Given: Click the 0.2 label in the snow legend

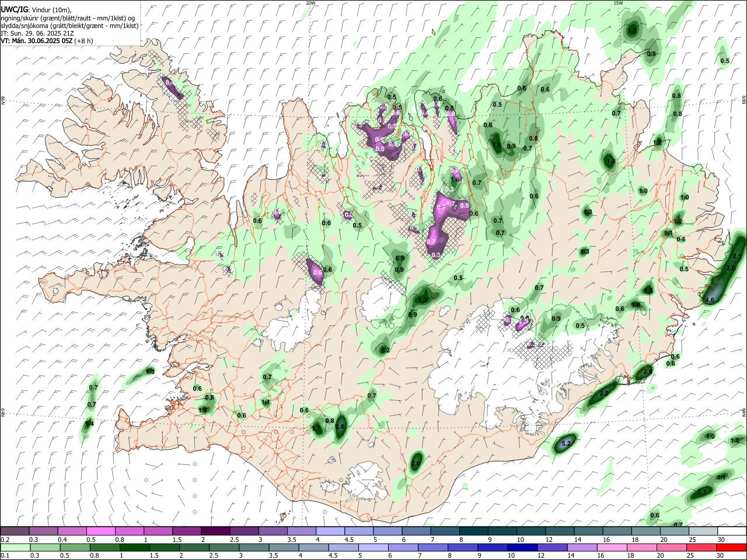Looking at the screenshot, I should [5, 540].
